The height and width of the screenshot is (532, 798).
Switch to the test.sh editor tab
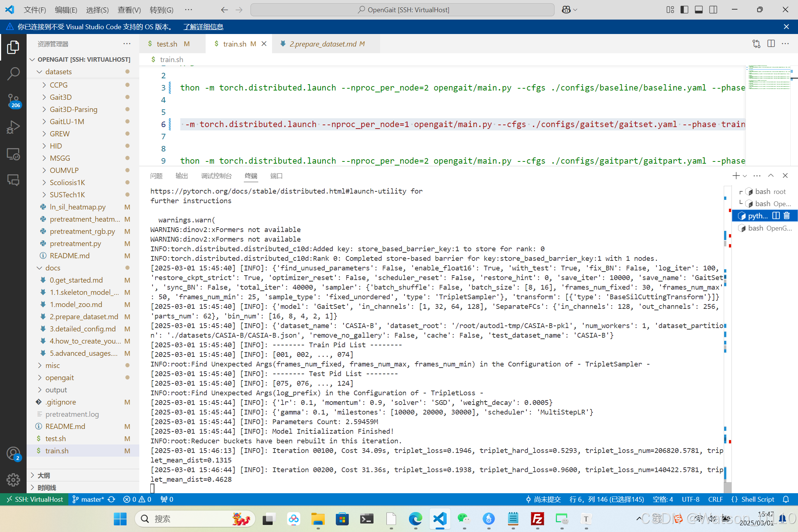[167, 44]
